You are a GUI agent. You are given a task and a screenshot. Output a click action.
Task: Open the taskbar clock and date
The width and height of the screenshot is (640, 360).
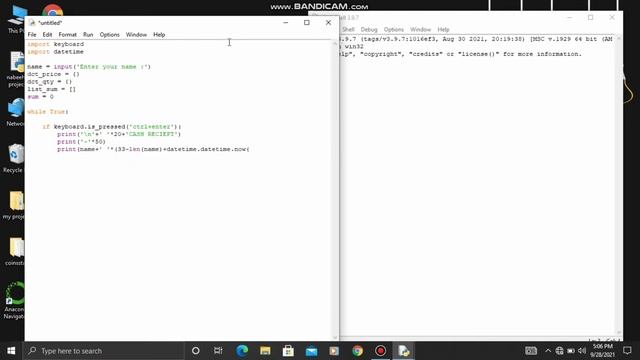tap(602, 351)
